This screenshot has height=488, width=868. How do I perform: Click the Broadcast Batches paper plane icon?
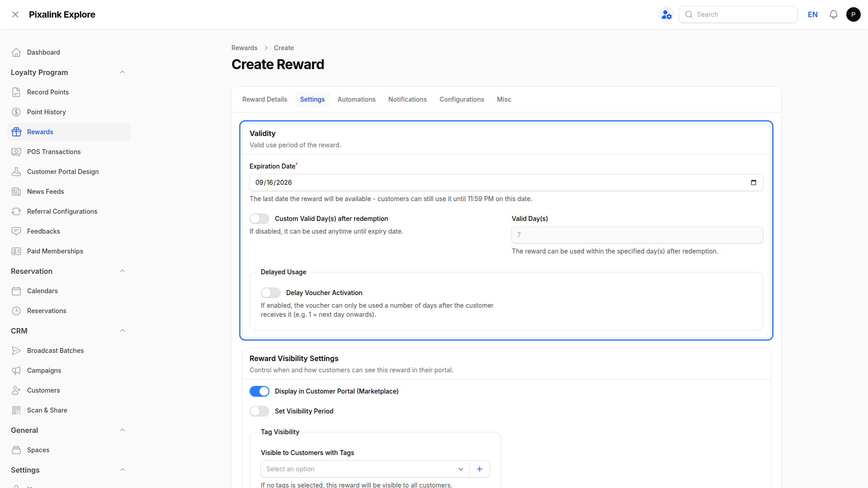16,351
